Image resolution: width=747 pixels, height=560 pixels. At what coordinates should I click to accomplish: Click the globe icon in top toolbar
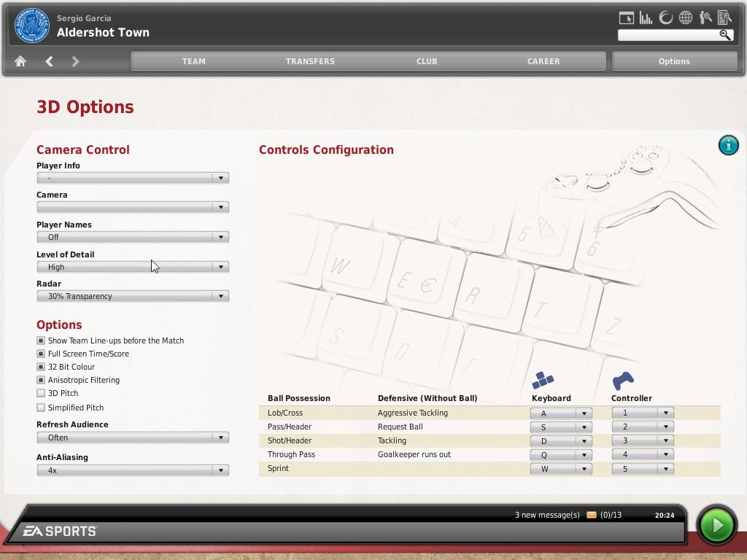tap(686, 17)
